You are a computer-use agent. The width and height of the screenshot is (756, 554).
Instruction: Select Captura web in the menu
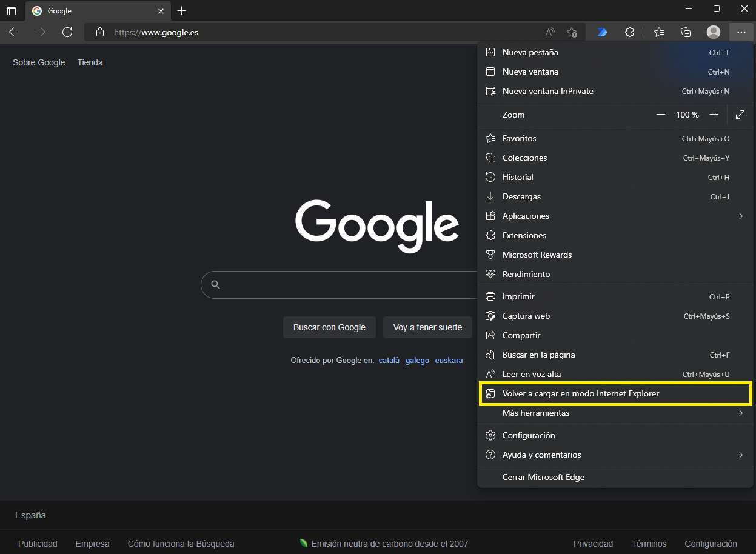tap(615, 316)
